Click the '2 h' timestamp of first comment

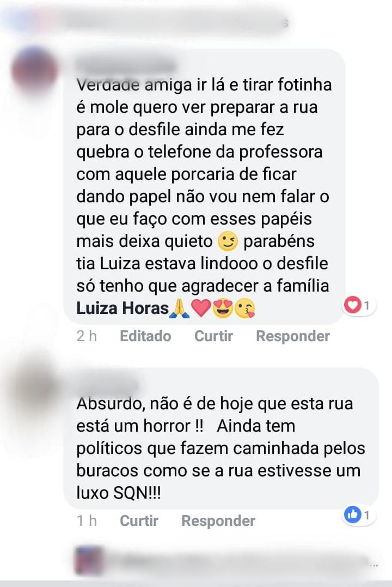click(x=87, y=336)
